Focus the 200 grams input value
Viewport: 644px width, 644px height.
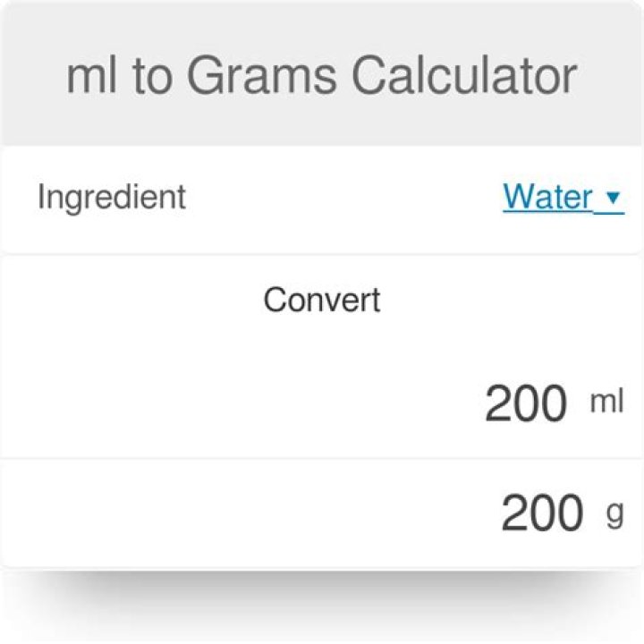click(x=541, y=514)
